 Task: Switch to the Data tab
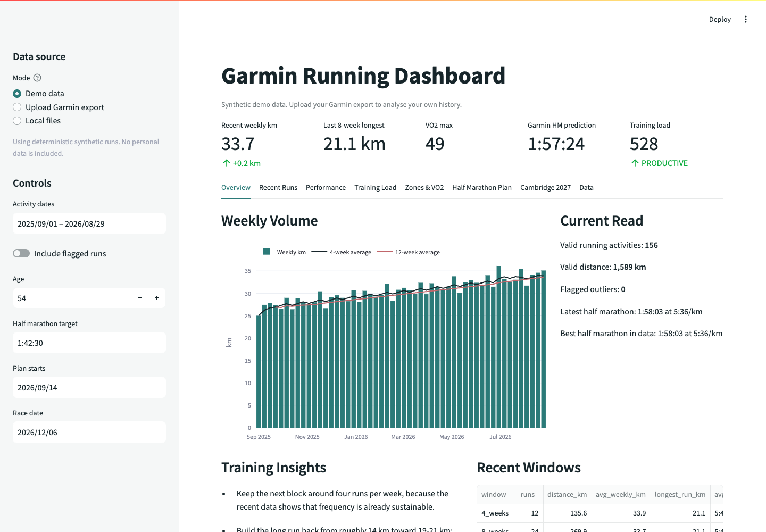pyautogui.click(x=586, y=187)
